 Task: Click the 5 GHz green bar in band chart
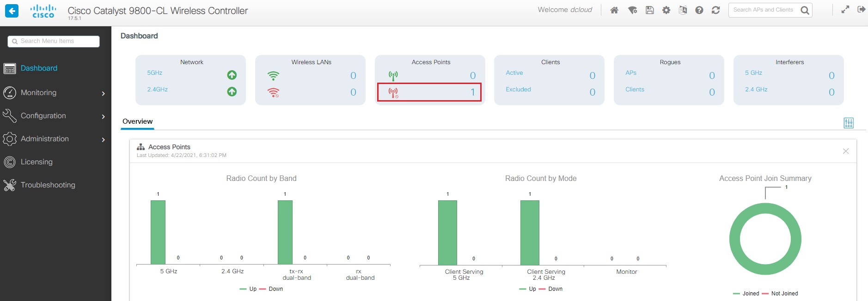click(158, 232)
